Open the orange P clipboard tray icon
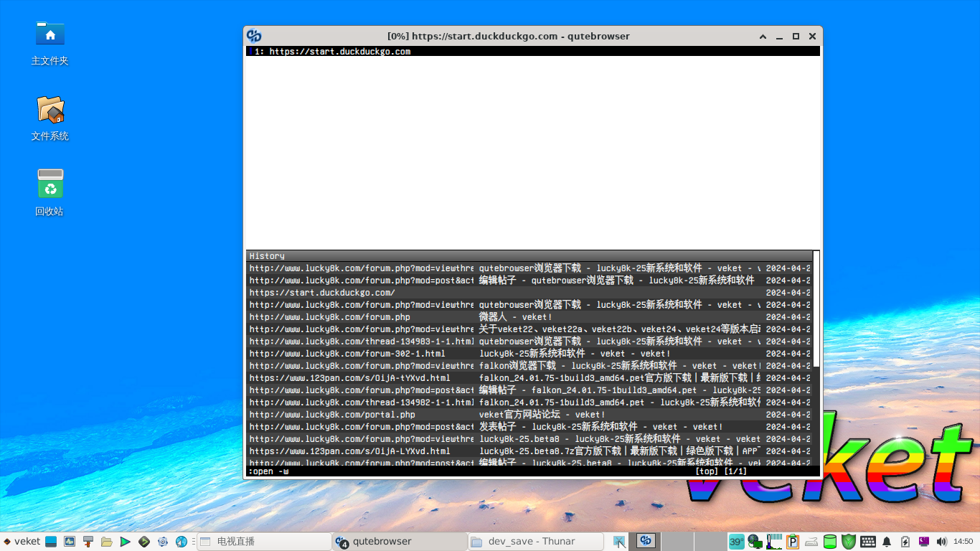 point(793,542)
